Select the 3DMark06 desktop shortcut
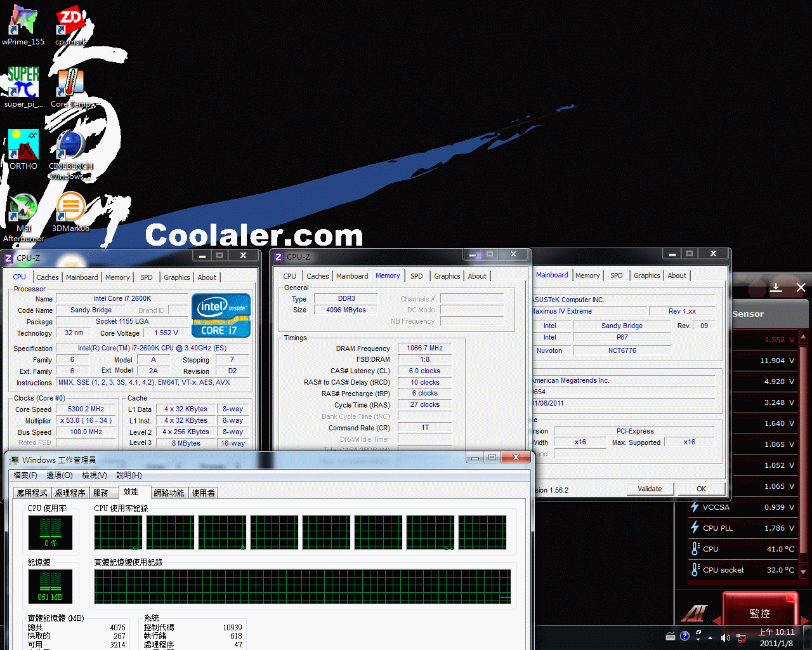812x650 pixels. (70, 213)
